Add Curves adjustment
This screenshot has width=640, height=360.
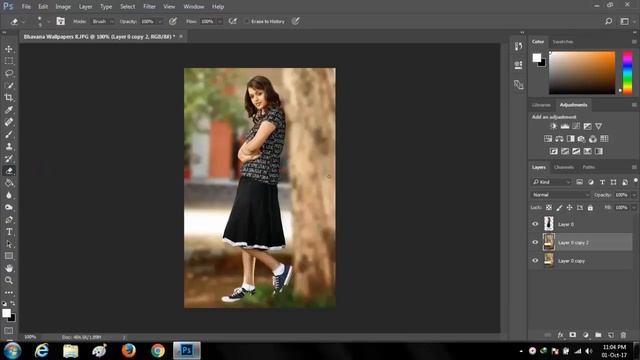576,126
